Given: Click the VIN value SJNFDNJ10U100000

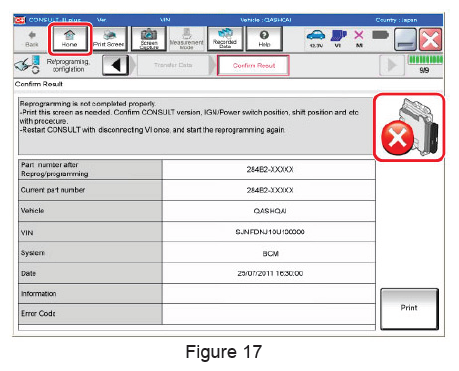Looking at the screenshot, I should pyautogui.click(x=270, y=232).
